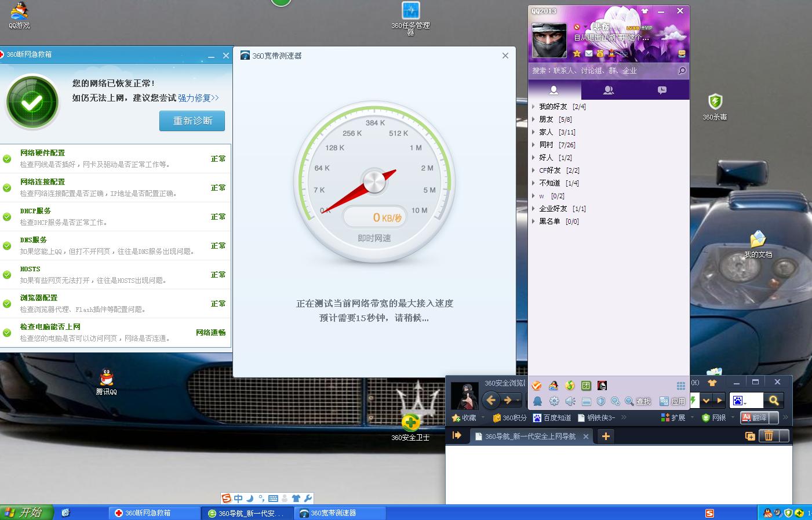Open QQ Zone star icon in QQ panel
The height and width of the screenshot is (520, 812).
(x=577, y=53)
